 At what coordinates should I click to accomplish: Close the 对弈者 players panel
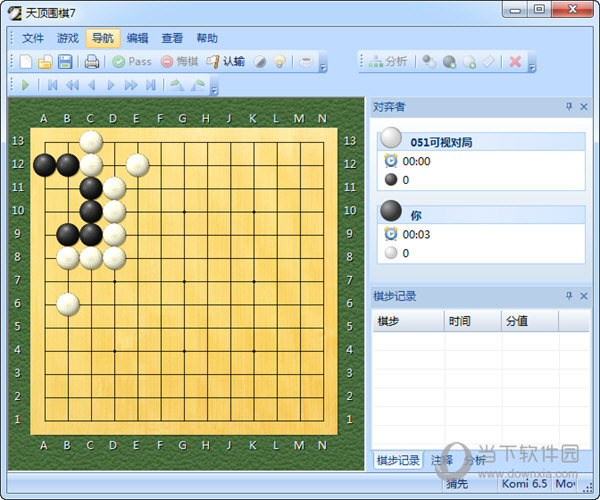tap(584, 107)
